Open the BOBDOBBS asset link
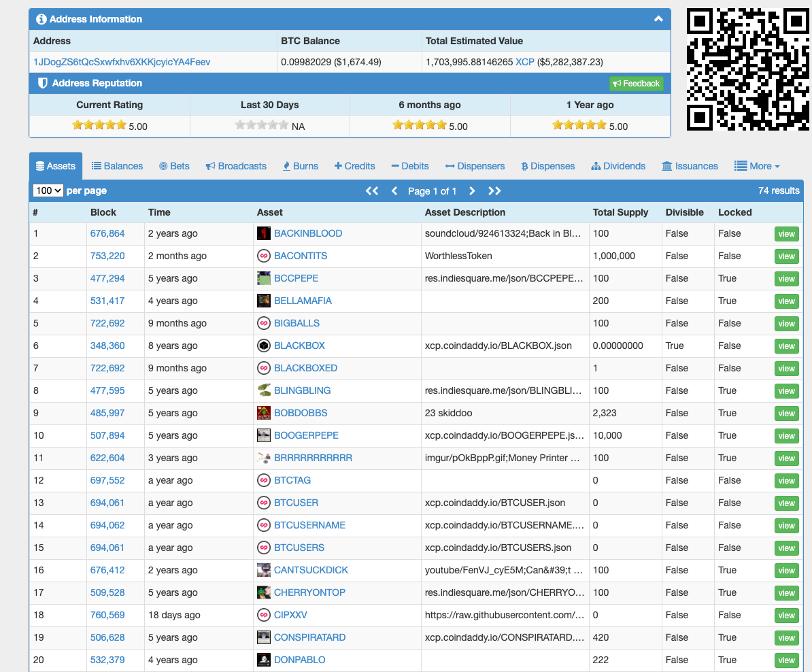Viewport: 812px width, 672px height. [x=301, y=413]
